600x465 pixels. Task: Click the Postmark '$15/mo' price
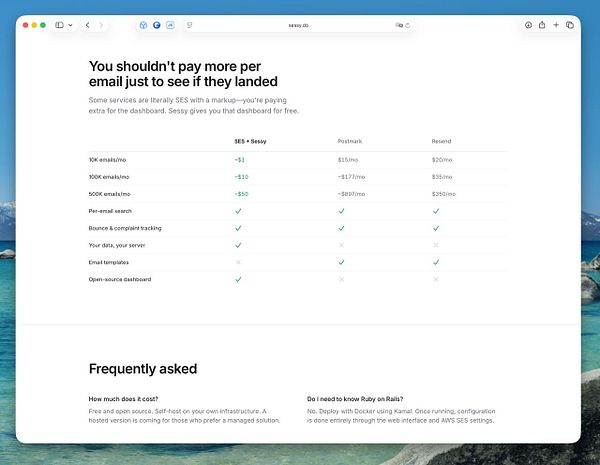[347, 160]
